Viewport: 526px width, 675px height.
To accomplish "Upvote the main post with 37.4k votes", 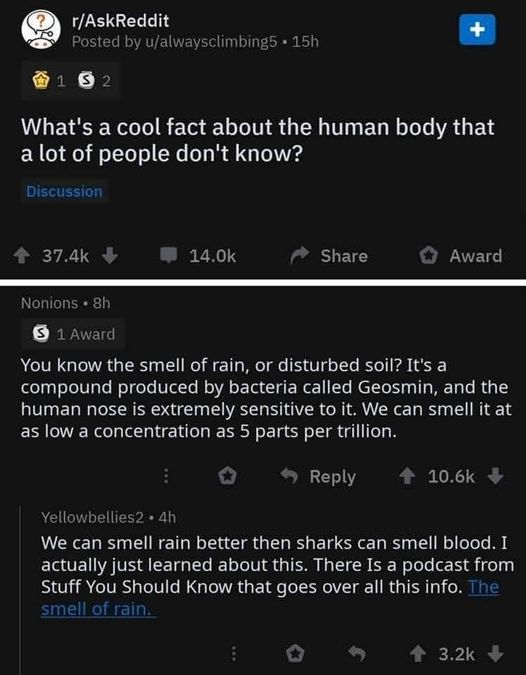I will [22, 256].
